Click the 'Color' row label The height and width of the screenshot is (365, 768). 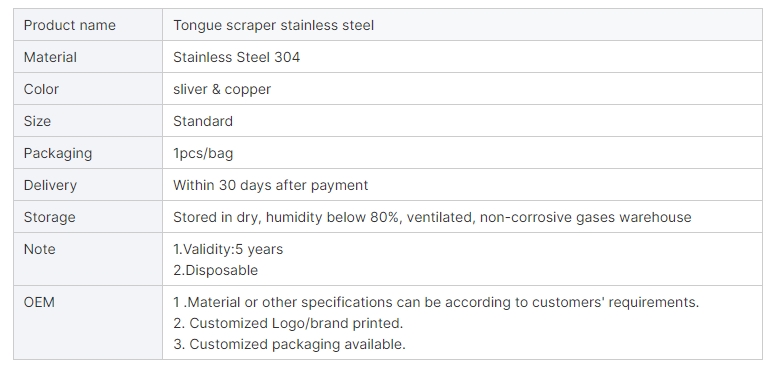pos(41,89)
